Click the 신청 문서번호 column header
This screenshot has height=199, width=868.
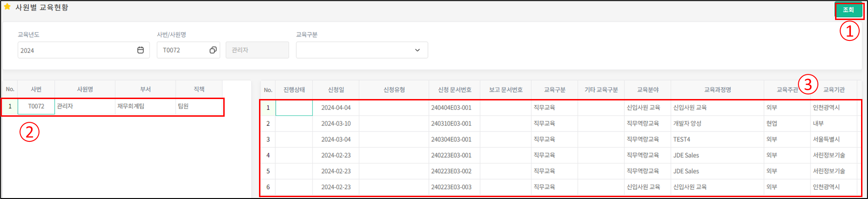(x=454, y=90)
